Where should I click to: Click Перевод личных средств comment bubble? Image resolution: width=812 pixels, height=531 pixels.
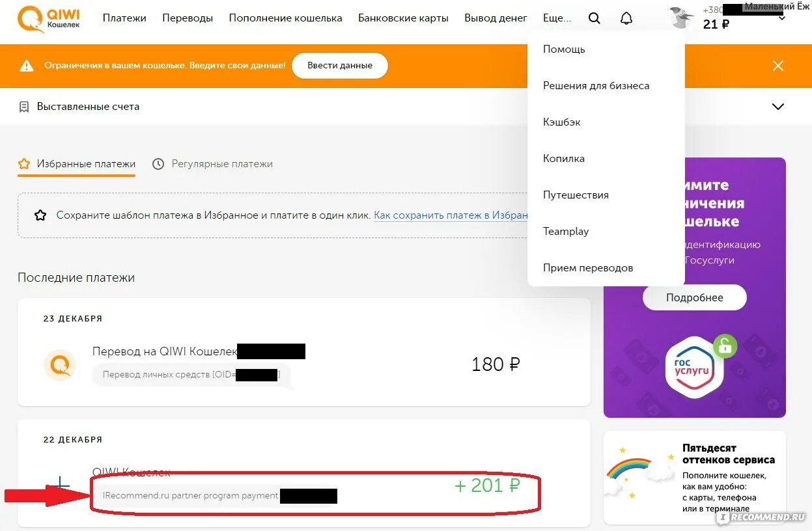[191, 375]
